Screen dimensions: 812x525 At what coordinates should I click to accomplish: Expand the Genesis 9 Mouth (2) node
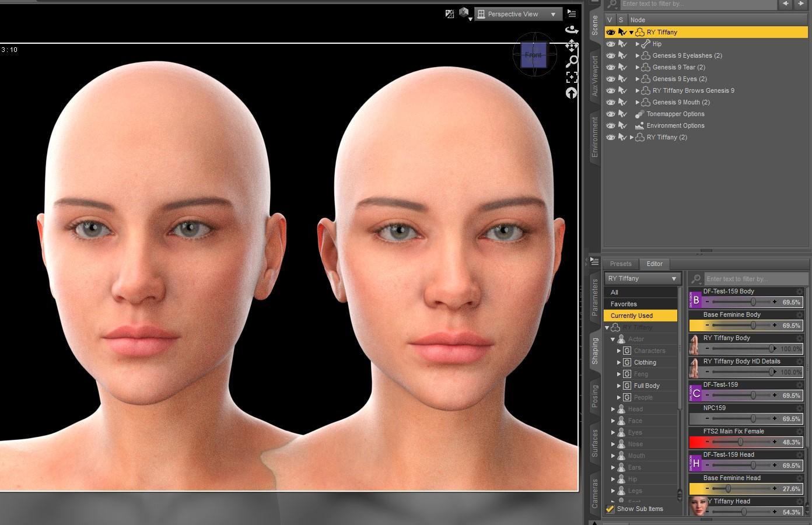(x=638, y=102)
